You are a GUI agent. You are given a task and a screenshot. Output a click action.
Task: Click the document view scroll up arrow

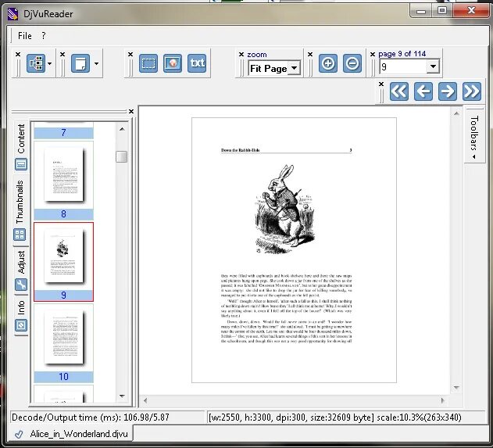click(456, 113)
